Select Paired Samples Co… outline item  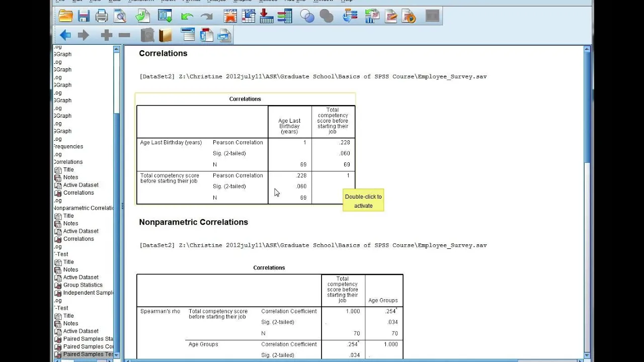click(x=88, y=346)
